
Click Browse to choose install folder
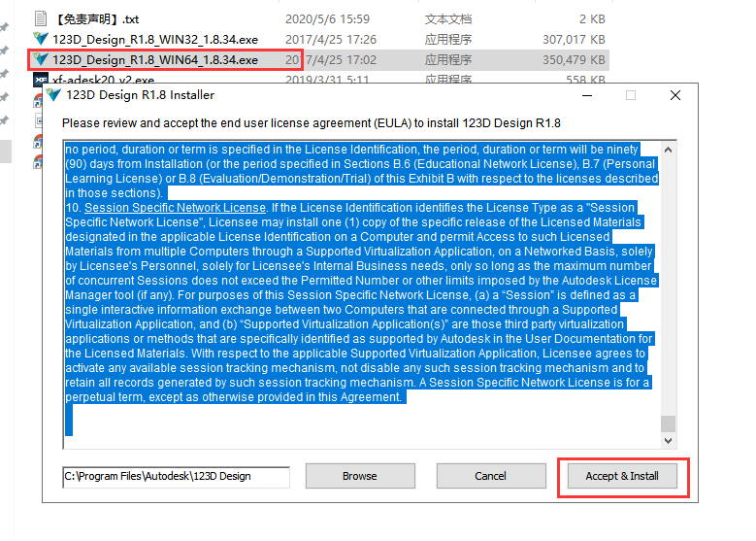pos(359,476)
